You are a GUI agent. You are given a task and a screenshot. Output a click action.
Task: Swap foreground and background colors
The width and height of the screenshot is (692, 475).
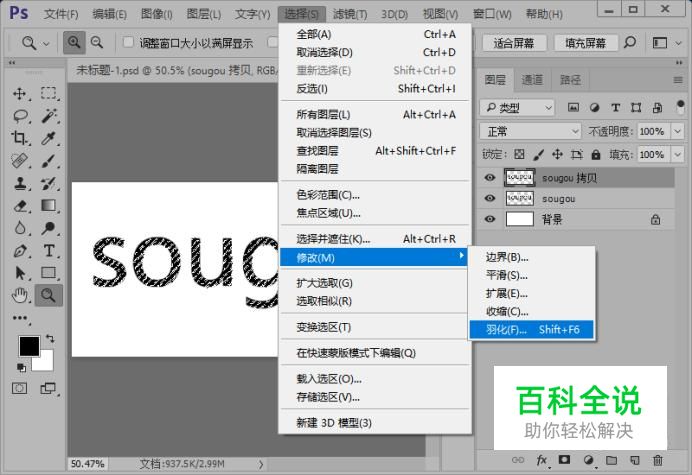point(50,339)
